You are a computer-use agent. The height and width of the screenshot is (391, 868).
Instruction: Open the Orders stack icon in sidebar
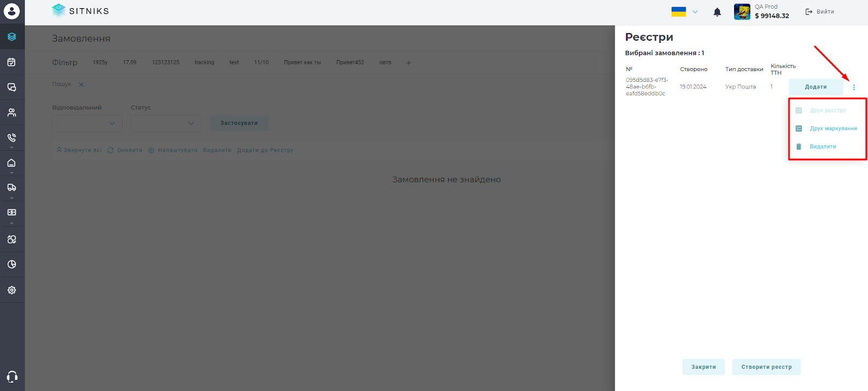tap(12, 37)
